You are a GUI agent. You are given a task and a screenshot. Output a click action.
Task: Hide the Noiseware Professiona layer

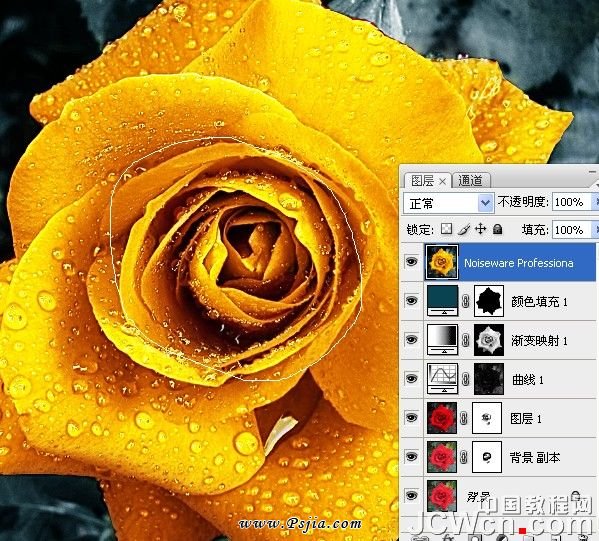click(411, 262)
